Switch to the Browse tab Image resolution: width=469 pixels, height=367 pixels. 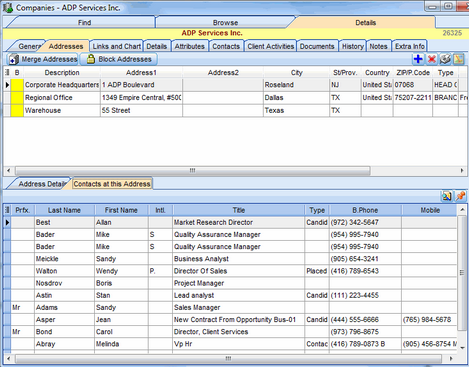pos(225,23)
